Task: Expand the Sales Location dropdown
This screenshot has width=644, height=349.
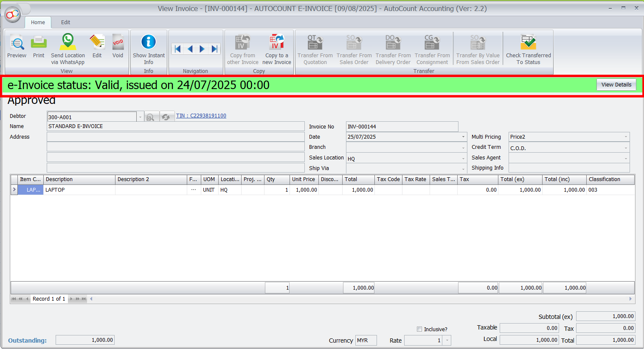Action: point(463,159)
